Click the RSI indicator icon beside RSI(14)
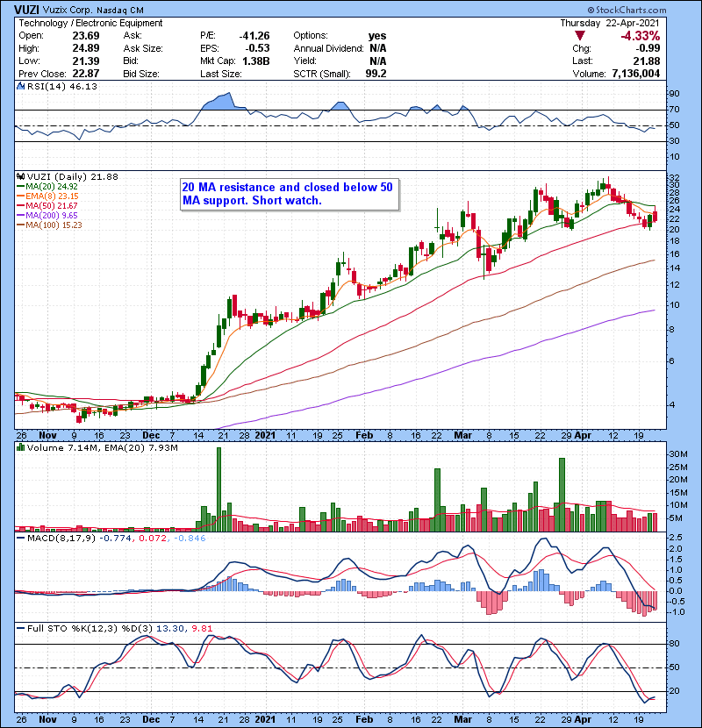Screen dimensions: 702x728 [21, 86]
